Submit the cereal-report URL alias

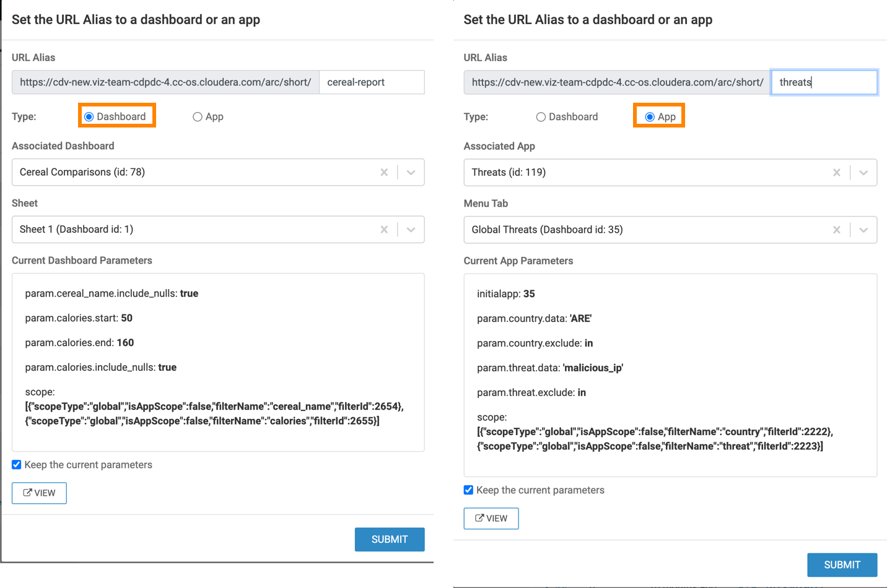point(390,540)
